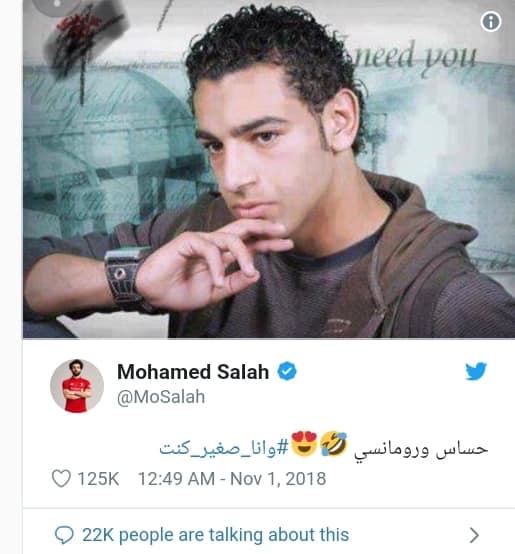Viewport: 515px width, 554px height.
Task: Click the heart-eyes emoji in the tweet
Action: coord(304,444)
